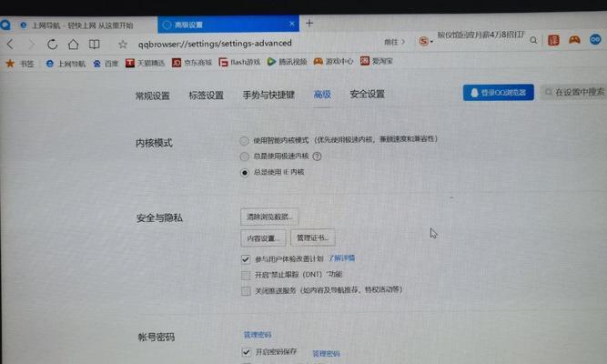The image size is (607, 364).
Task: Select 使用智能内核模式 radio option
Action: (244, 140)
